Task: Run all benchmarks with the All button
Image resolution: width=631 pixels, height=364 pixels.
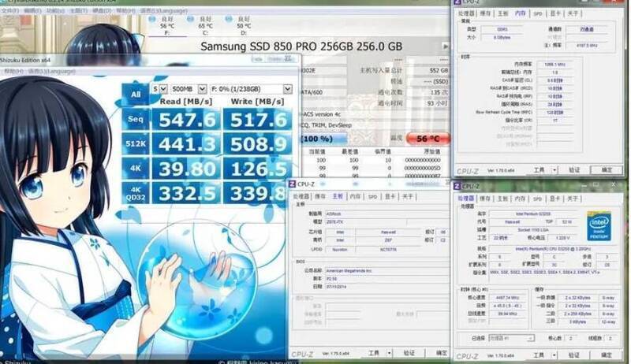Action: pos(136,95)
